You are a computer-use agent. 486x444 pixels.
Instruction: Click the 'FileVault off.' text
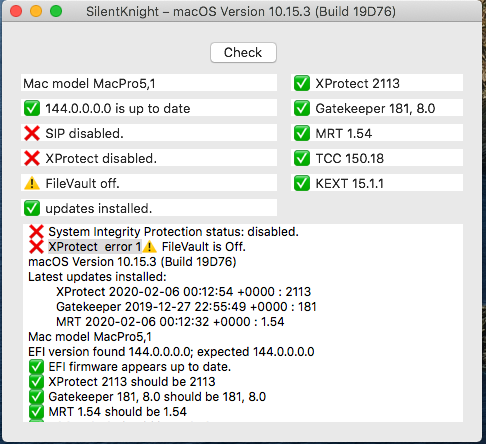tap(82, 184)
